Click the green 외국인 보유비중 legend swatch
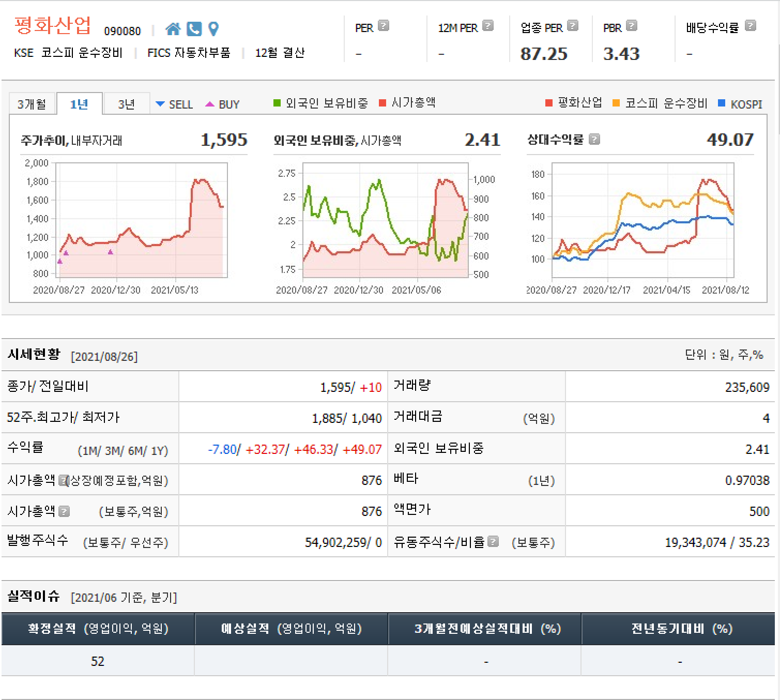This screenshot has height=700, width=780. [277, 103]
